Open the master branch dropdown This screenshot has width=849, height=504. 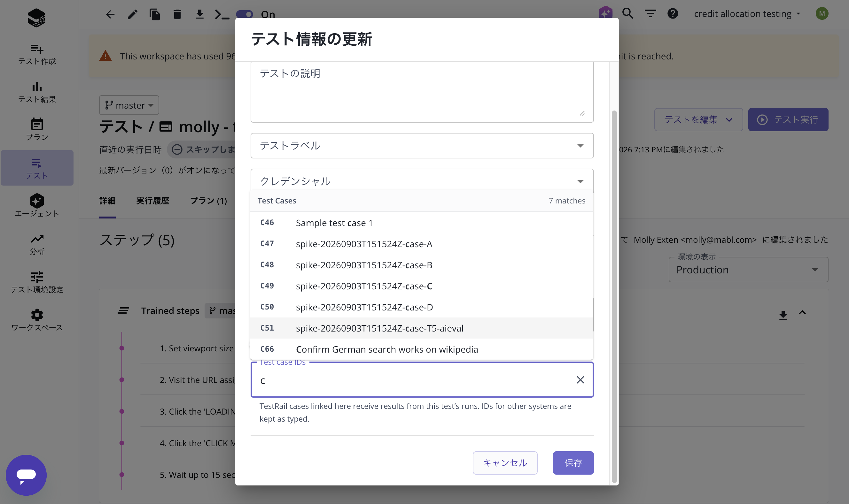(x=129, y=105)
